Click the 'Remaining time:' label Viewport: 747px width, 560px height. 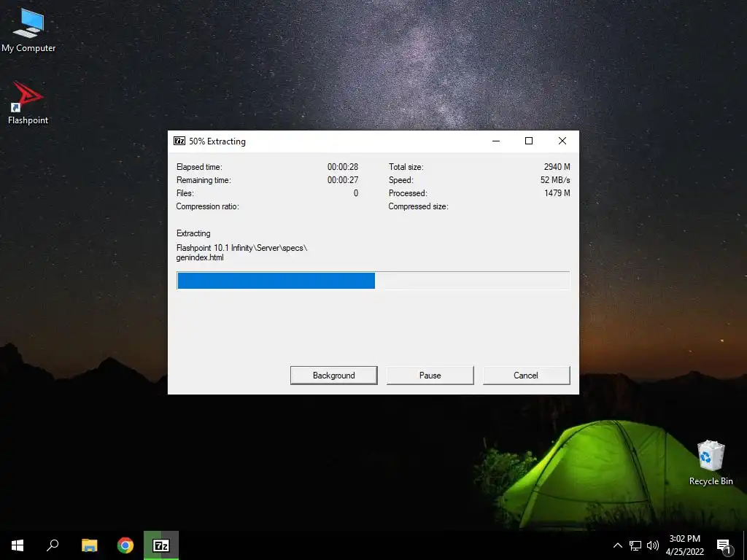point(204,180)
